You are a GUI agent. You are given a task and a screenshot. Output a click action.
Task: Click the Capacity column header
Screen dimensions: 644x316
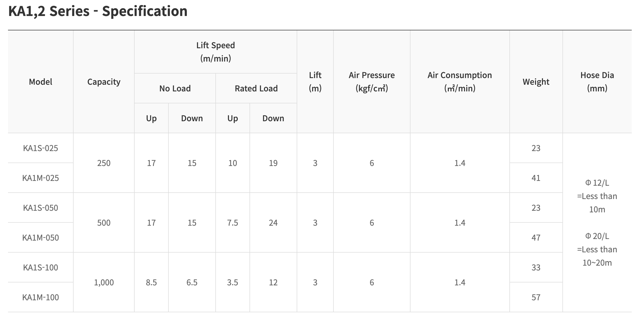pyautogui.click(x=104, y=82)
